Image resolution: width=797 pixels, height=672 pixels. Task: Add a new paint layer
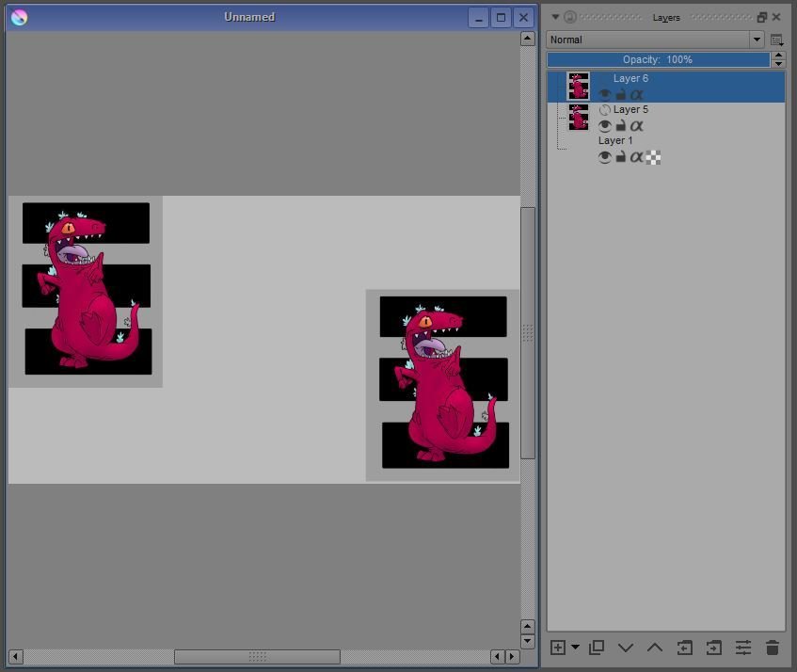click(x=558, y=648)
